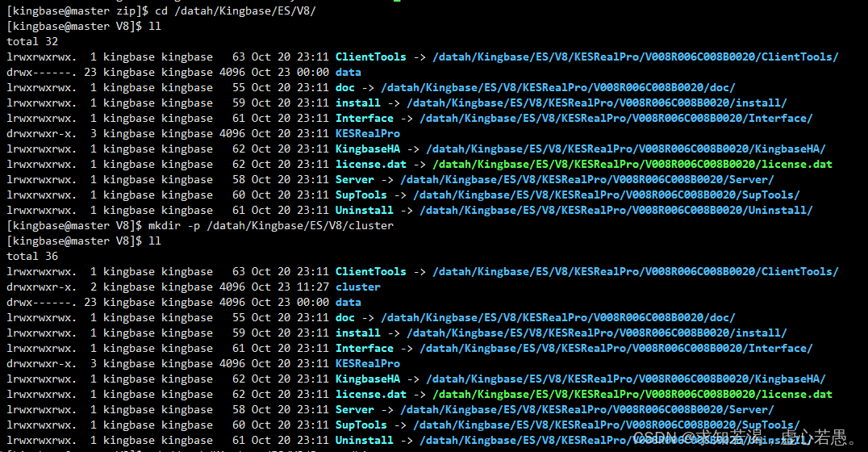Click the 'total 36' line

(32, 257)
